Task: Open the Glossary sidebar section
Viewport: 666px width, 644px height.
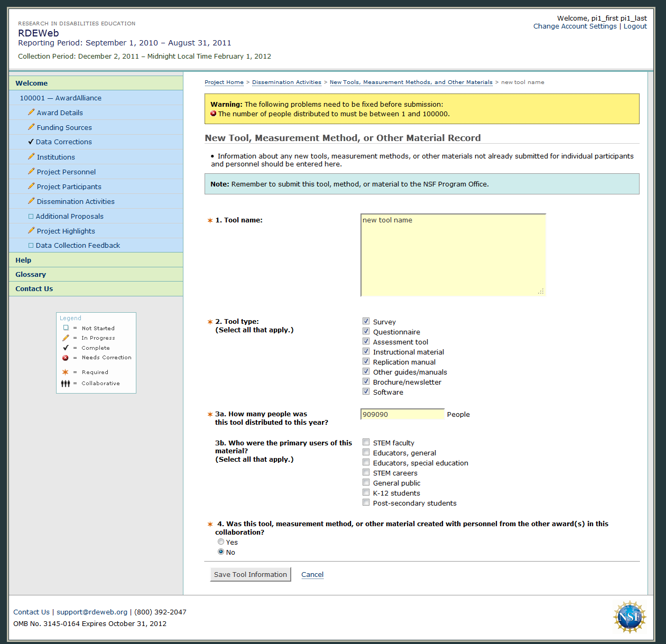Action: [x=96, y=274]
